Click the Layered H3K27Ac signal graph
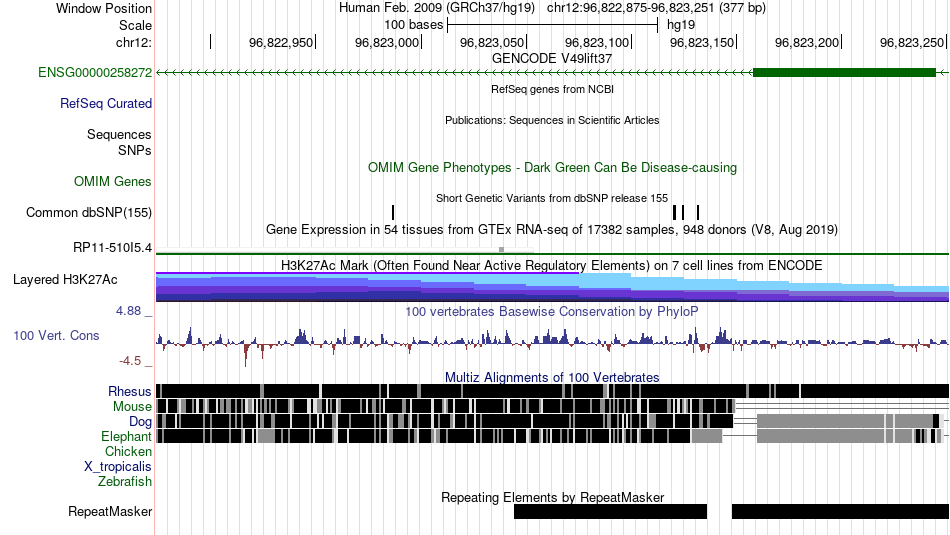950x535 pixels. tap(552, 287)
